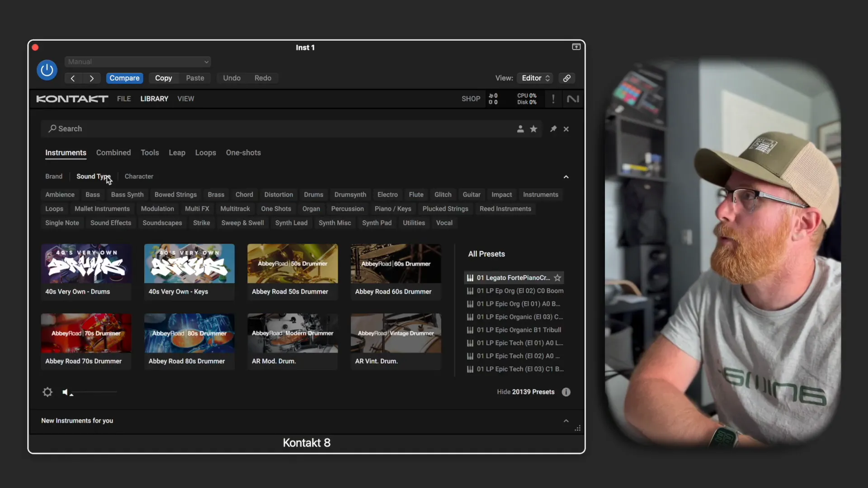Collapse New Instruments for you section
Screen dimensions: 868x488
566,421
